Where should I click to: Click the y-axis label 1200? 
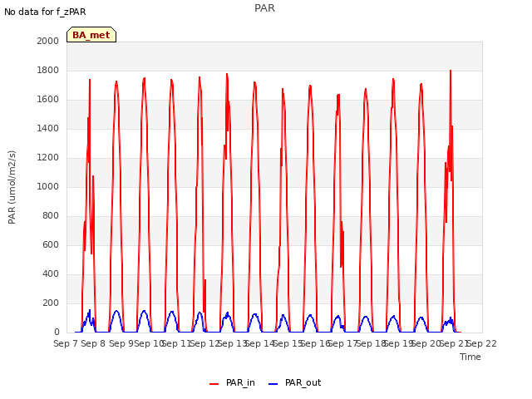[x=48, y=157]
